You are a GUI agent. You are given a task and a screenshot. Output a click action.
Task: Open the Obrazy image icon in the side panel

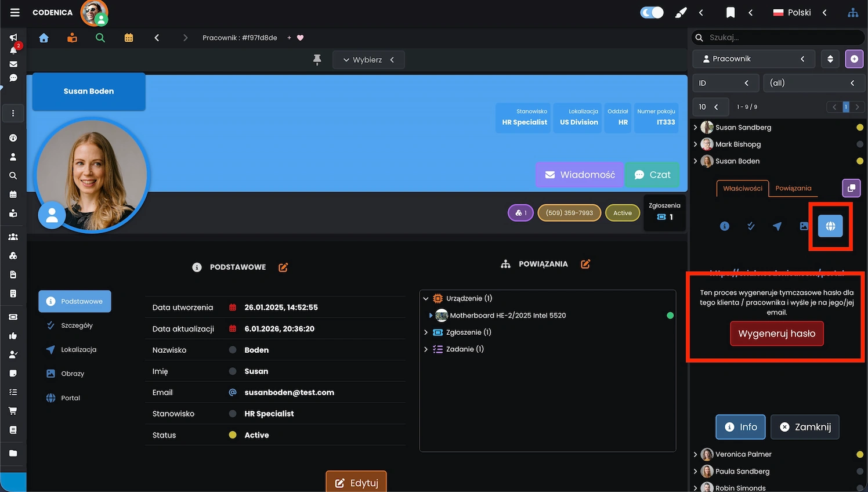pos(804,226)
